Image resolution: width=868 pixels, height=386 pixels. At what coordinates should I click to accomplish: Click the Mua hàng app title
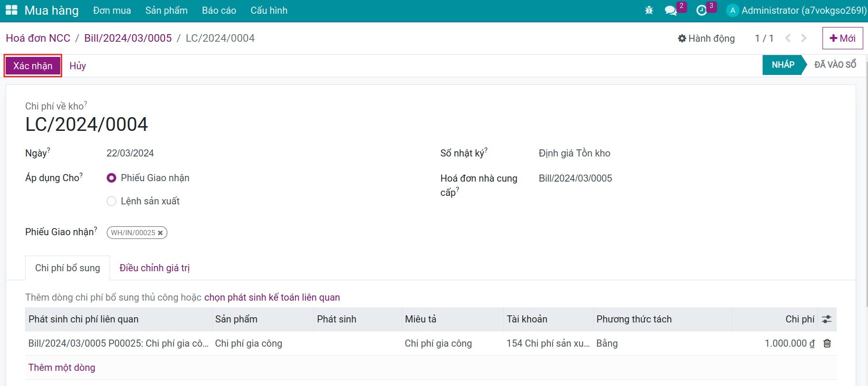coord(51,10)
